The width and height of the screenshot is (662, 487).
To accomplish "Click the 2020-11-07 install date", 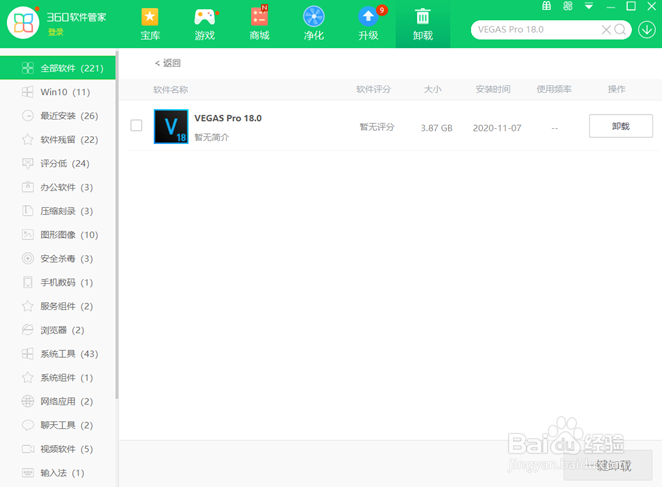I will (x=497, y=128).
